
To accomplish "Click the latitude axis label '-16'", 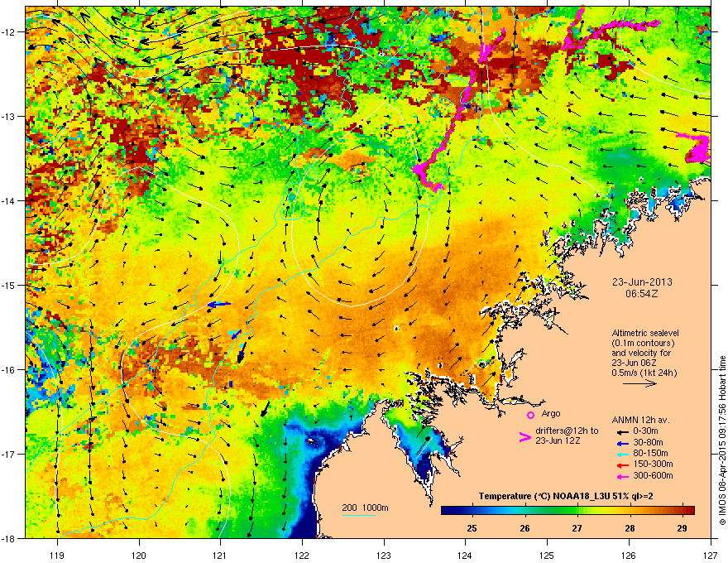I will tap(8, 370).
